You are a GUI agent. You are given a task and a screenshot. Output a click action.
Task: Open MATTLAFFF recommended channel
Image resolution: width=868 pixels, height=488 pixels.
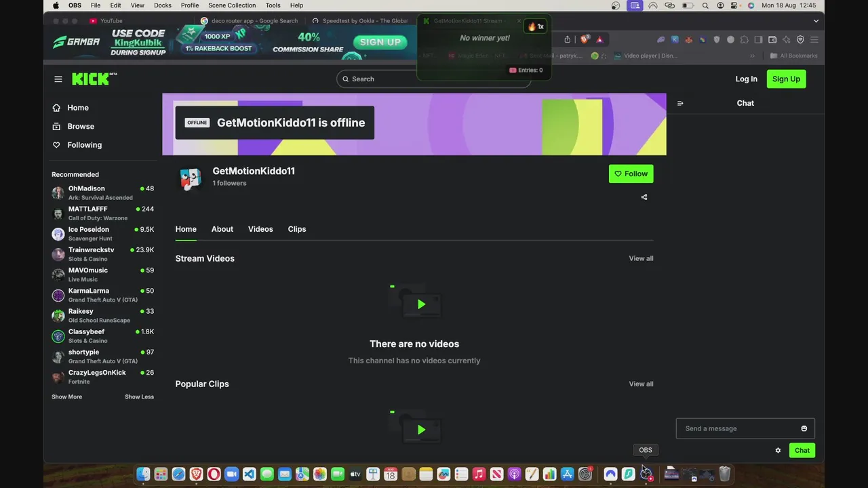click(102, 213)
